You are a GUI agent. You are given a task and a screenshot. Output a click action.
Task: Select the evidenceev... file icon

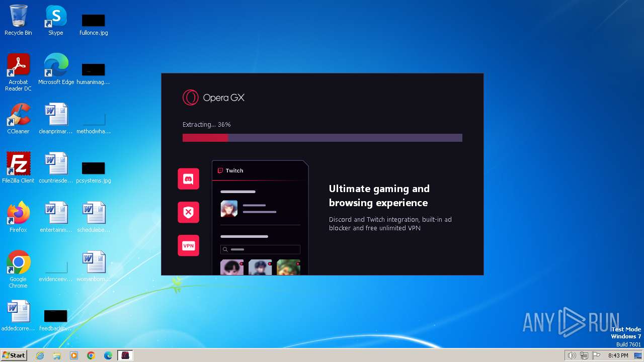pos(56,269)
